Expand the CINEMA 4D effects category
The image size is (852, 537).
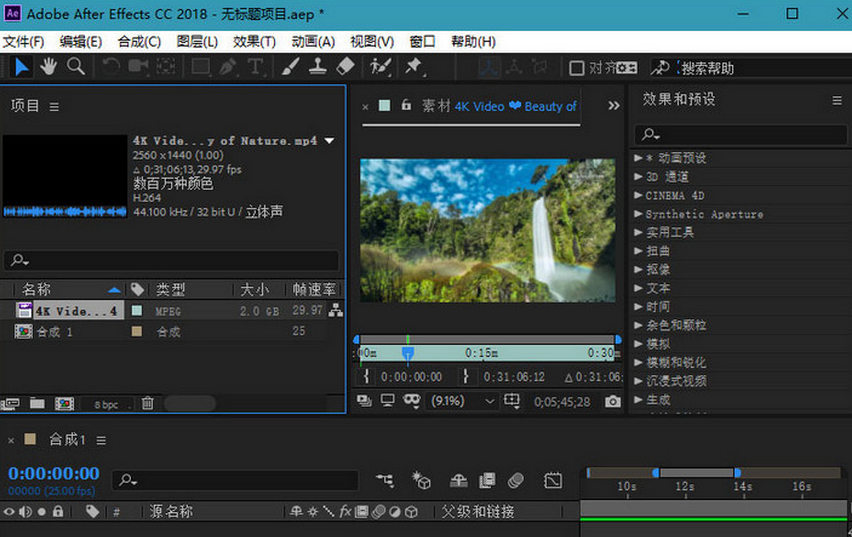(638, 195)
